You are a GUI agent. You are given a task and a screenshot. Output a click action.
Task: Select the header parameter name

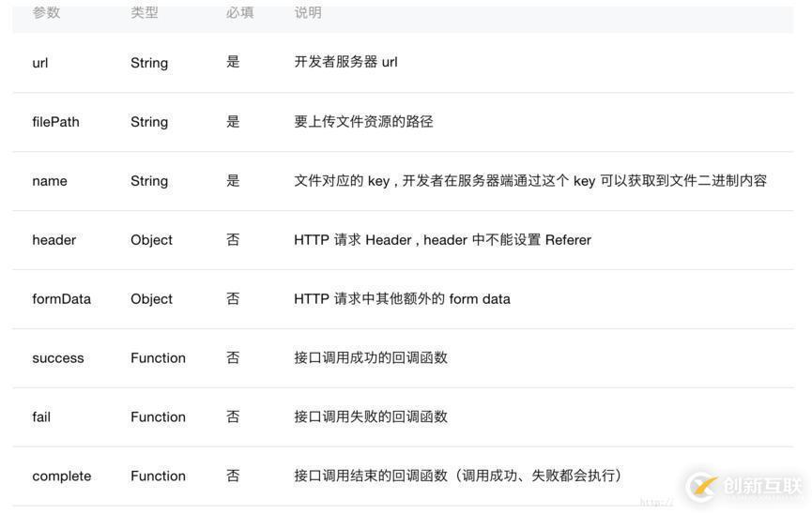tap(54, 240)
